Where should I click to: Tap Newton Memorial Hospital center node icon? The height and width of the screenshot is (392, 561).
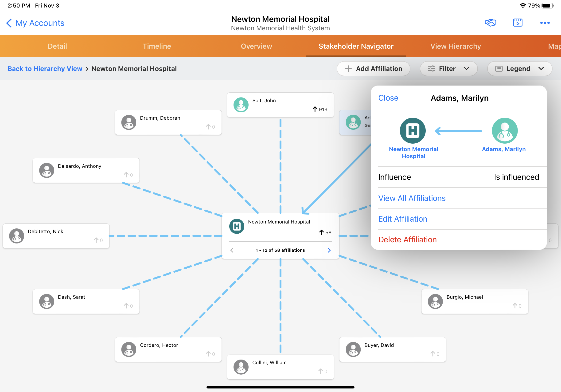point(237,226)
